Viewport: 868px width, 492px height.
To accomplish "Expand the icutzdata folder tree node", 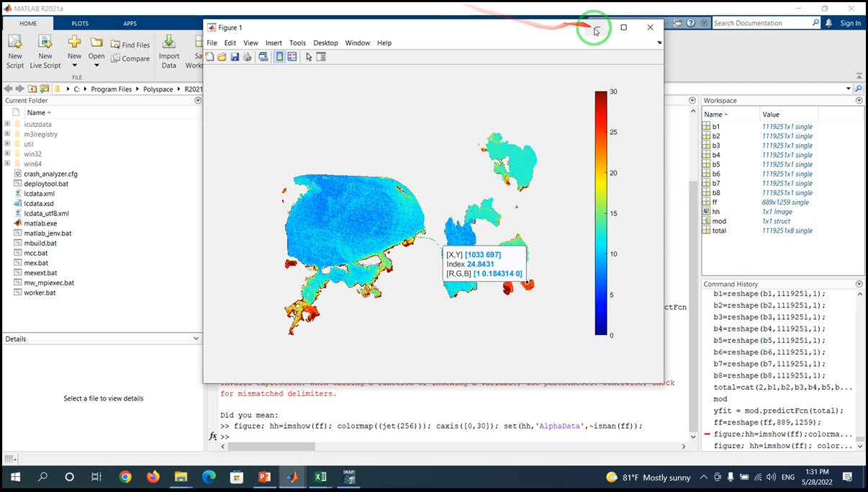I will (7, 124).
